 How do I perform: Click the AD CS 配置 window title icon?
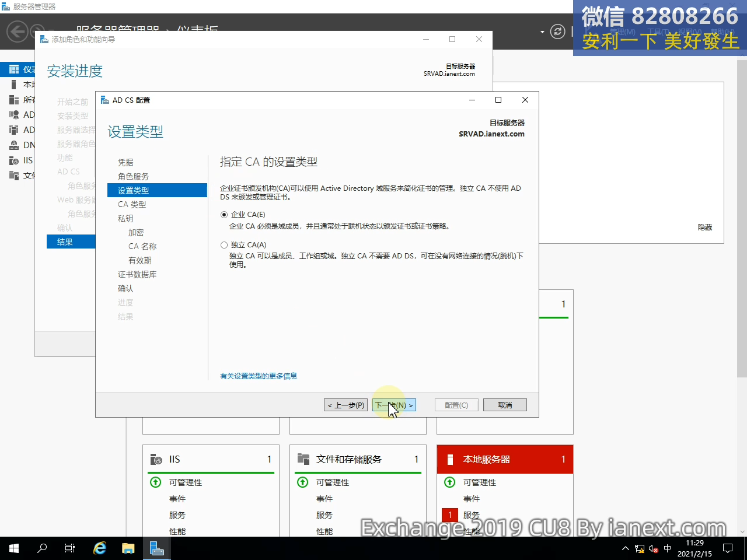tap(105, 100)
